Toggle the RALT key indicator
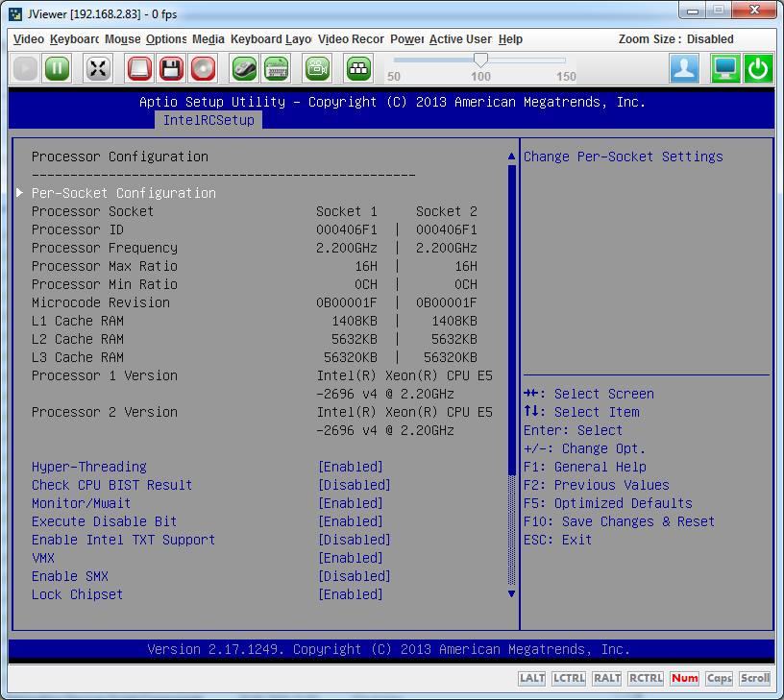 [x=606, y=678]
